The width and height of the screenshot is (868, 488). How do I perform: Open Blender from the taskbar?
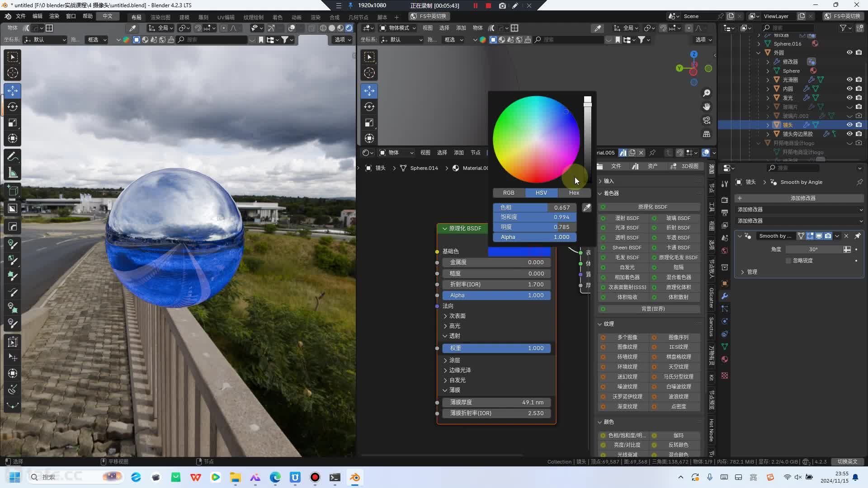point(355,477)
